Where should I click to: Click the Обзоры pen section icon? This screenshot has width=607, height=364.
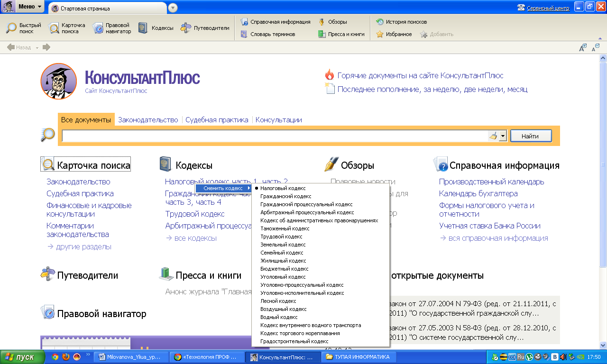pyautogui.click(x=331, y=164)
